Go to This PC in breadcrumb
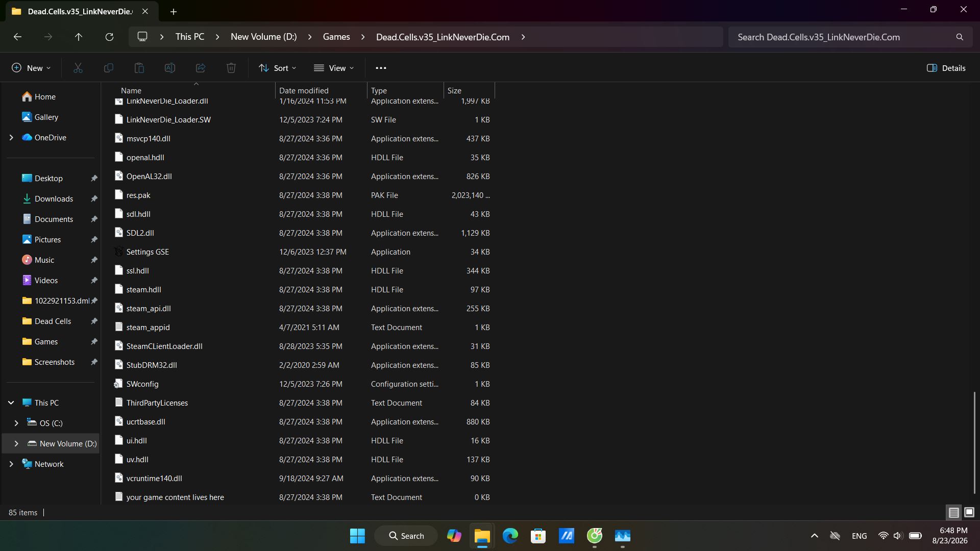980x551 pixels. [190, 37]
